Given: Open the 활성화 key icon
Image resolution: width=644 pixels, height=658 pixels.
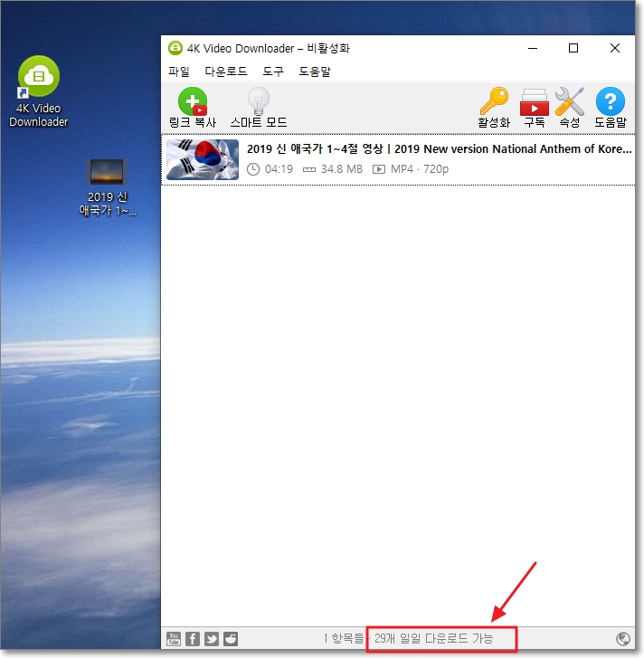Looking at the screenshot, I should tap(494, 101).
